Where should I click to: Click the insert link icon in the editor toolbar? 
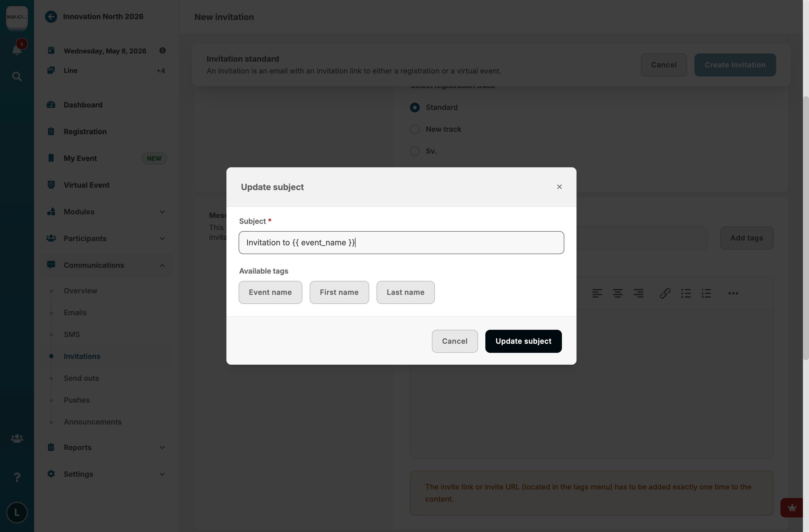665,293
